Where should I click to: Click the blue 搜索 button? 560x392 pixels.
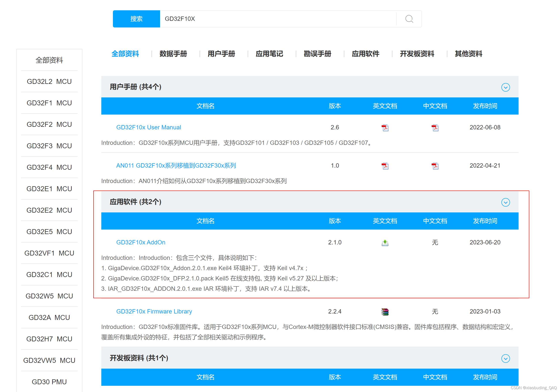pos(136,19)
